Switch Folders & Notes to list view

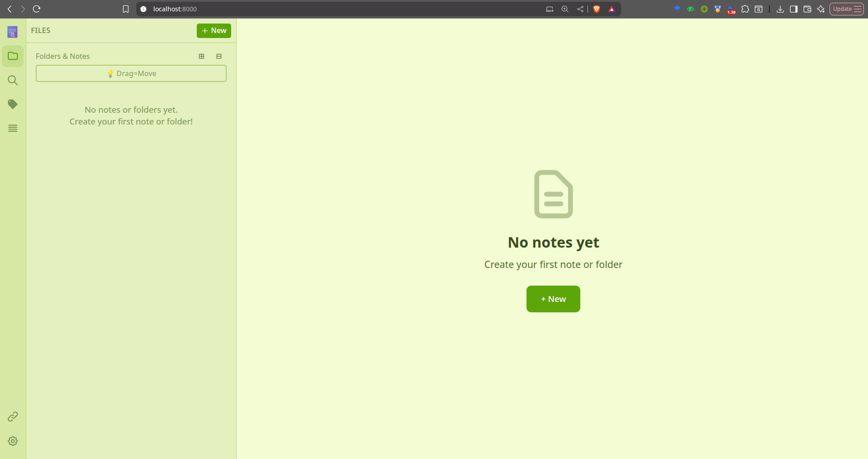pos(219,56)
